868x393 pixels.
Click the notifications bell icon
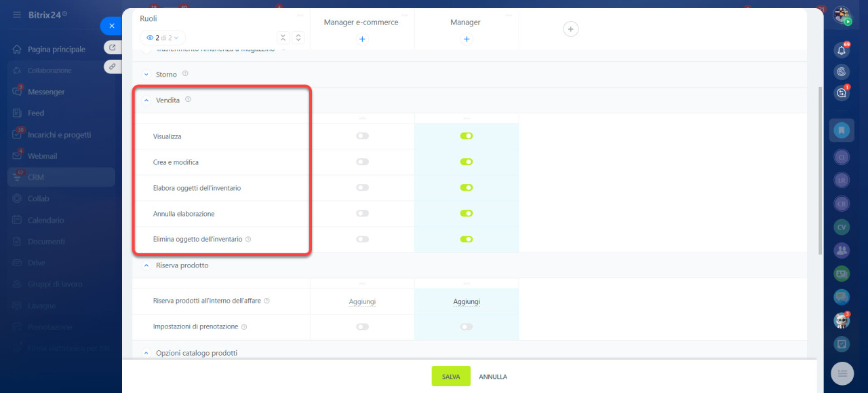842,50
